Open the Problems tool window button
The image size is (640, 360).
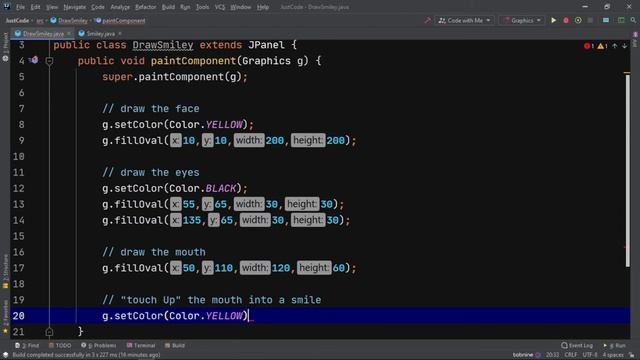click(x=98, y=345)
